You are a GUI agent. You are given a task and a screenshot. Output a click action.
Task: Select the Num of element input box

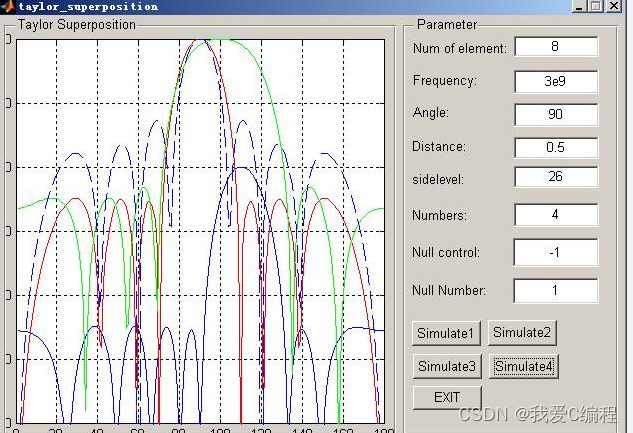(x=555, y=47)
